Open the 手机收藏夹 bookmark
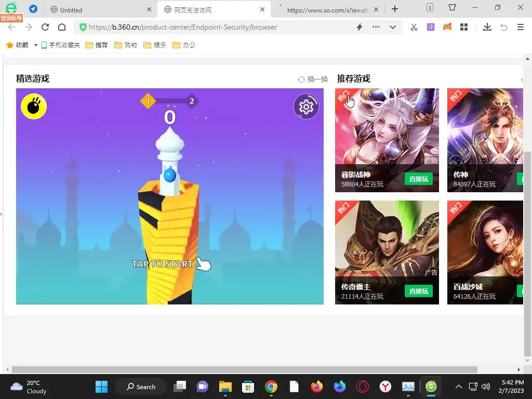This screenshot has height=399, width=532. coord(61,45)
